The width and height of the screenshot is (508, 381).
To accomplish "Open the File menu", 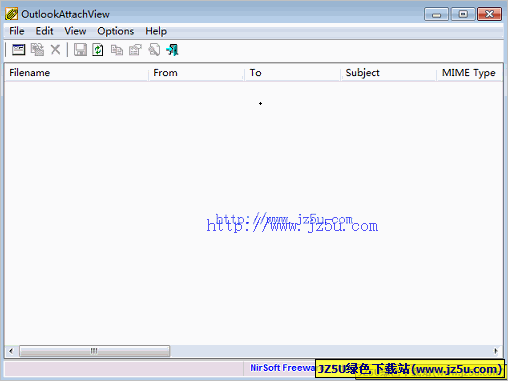I will [x=17, y=31].
